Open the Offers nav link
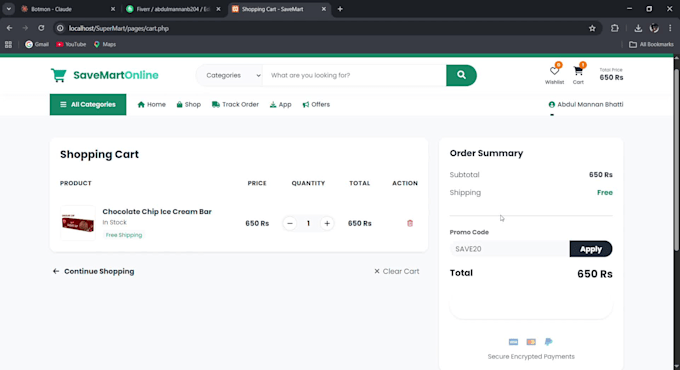The height and width of the screenshot is (370, 680). 316,105
